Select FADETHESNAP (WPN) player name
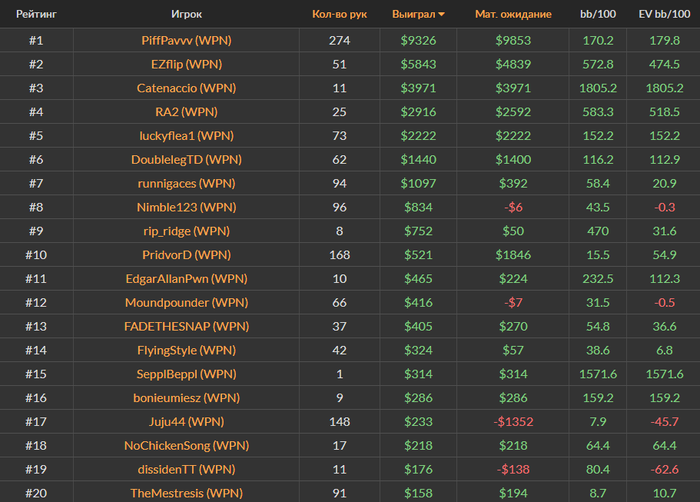 [x=186, y=326]
